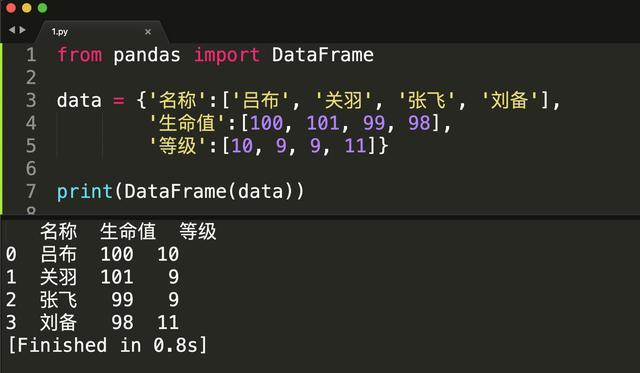The height and width of the screenshot is (373, 640).
Task: Click '刘备' in output row 3
Action: tap(58, 322)
